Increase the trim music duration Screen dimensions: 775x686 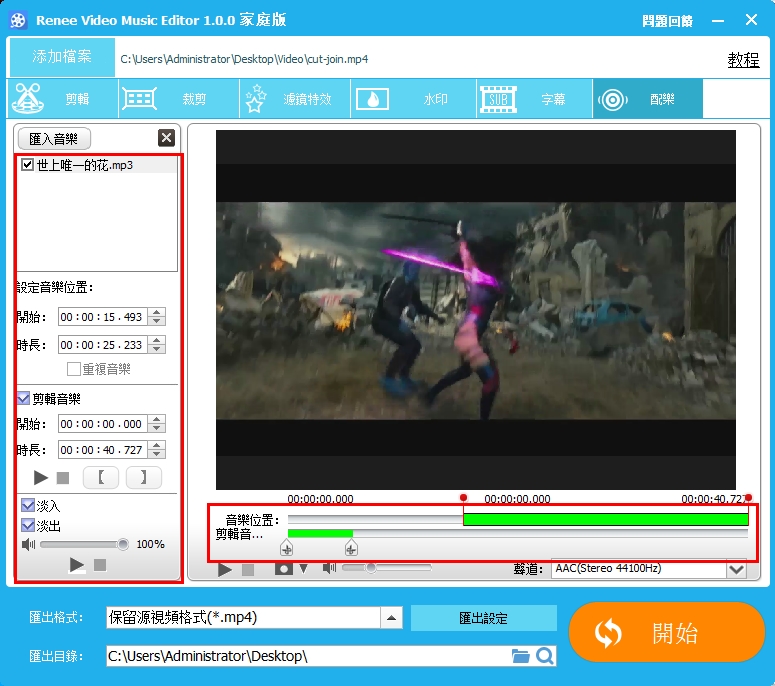[157, 445]
